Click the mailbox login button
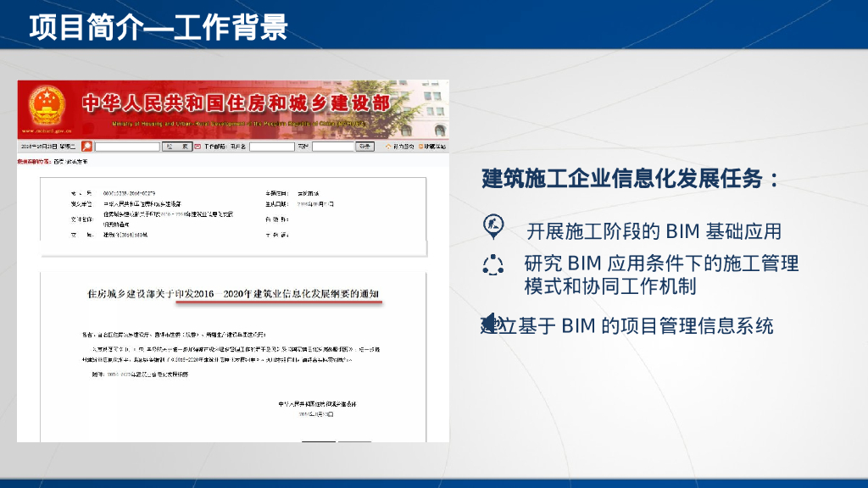Image resolution: width=868 pixels, height=488 pixels. point(364,147)
